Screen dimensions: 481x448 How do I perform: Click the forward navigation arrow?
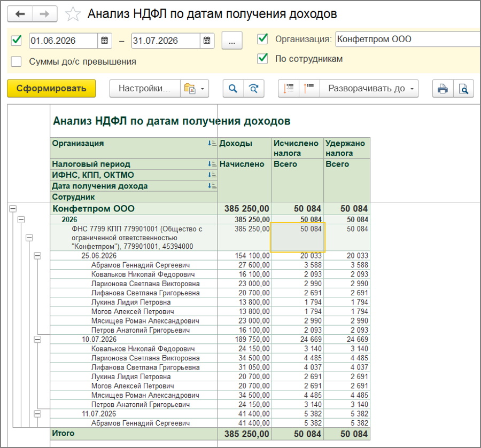click(45, 14)
